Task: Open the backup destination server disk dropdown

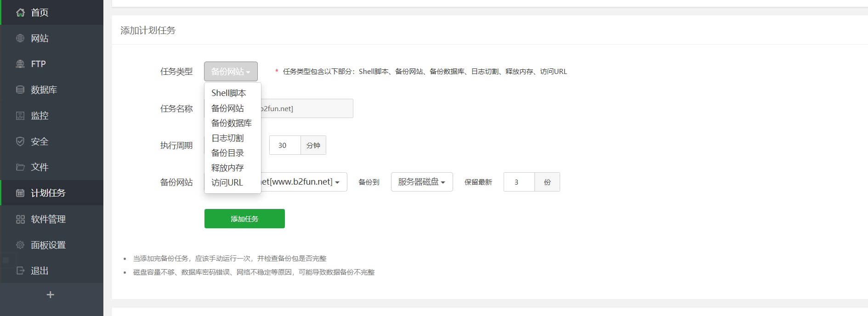Action: (x=421, y=182)
